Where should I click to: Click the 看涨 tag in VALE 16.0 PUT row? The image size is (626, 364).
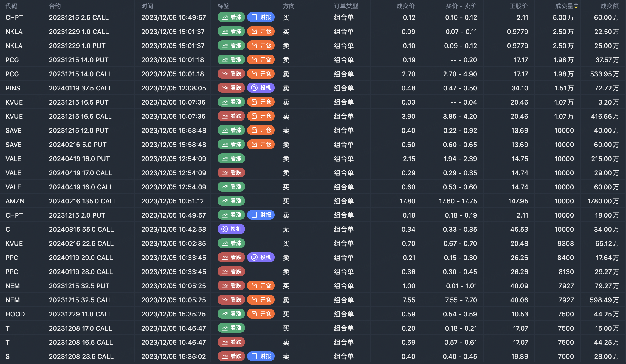click(x=231, y=159)
